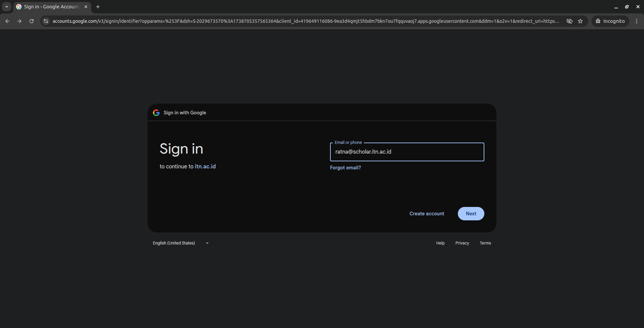Bookmark this page with the star icon
This screenshot has width=644, height=328.
click(580, 21)
